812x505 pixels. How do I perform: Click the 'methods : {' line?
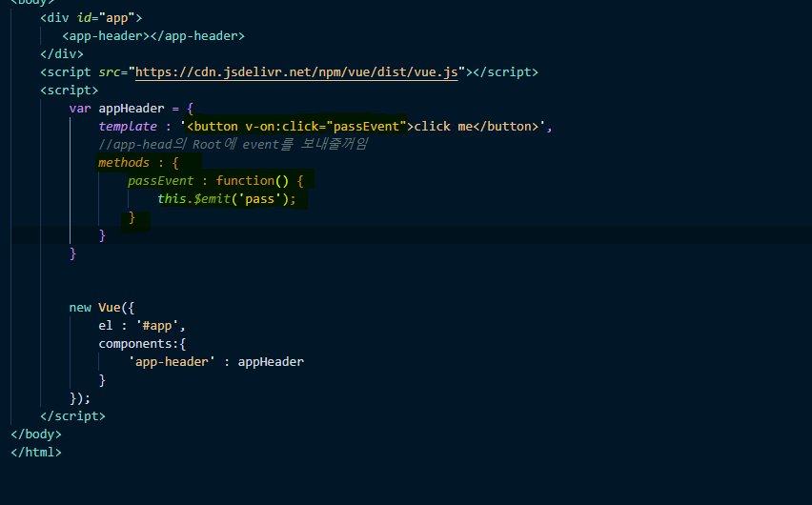138,163
